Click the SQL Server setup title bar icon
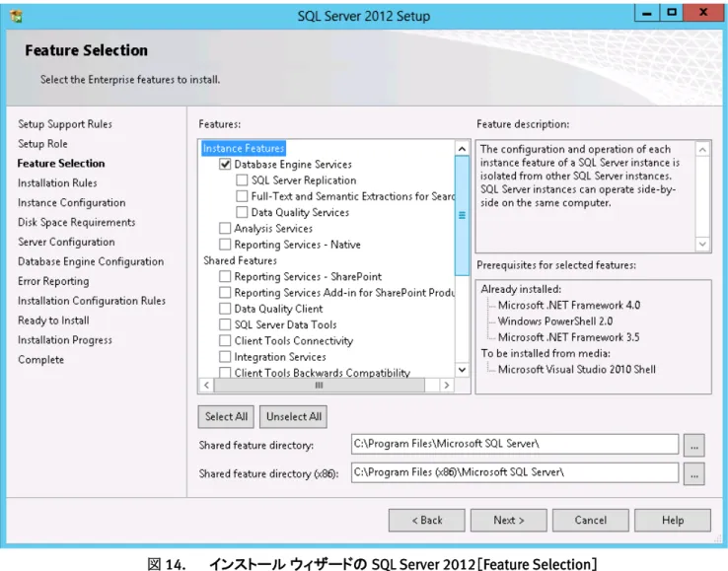This screenshot has height=571, width=728. click(x=16, y=16)
